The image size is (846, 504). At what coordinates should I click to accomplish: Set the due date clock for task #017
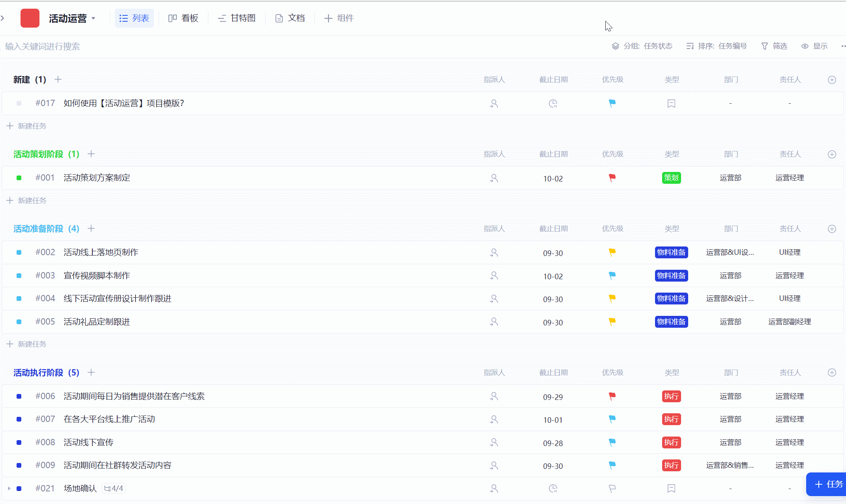(x=553, y=103)
